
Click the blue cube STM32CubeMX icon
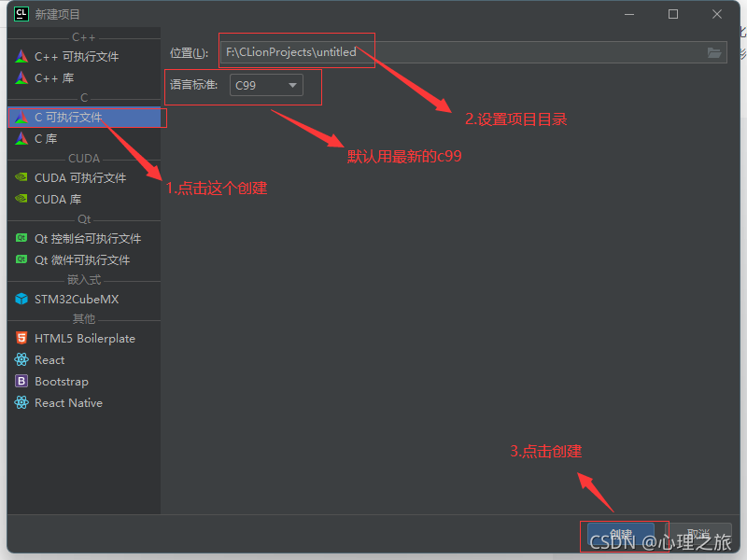tap(21, 299)
